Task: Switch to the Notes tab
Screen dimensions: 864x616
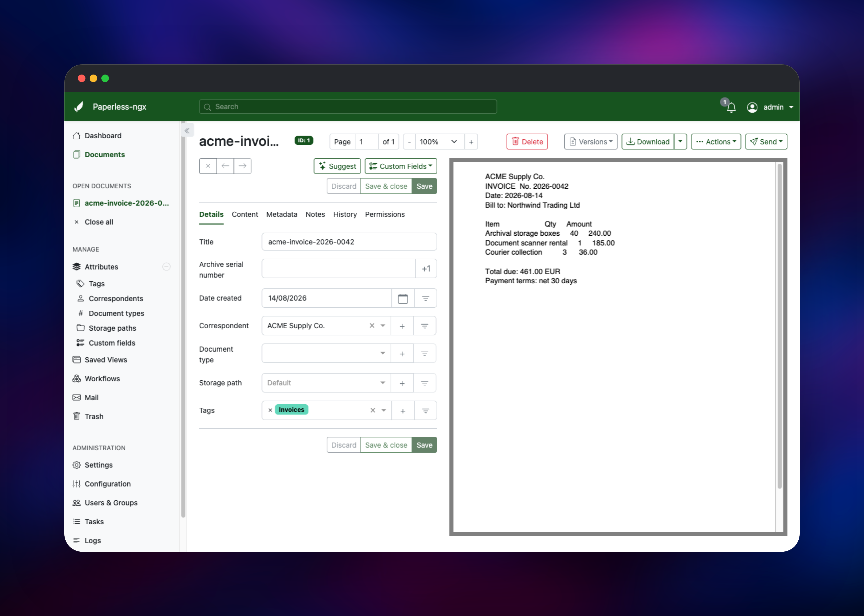Action: point(315,215)
